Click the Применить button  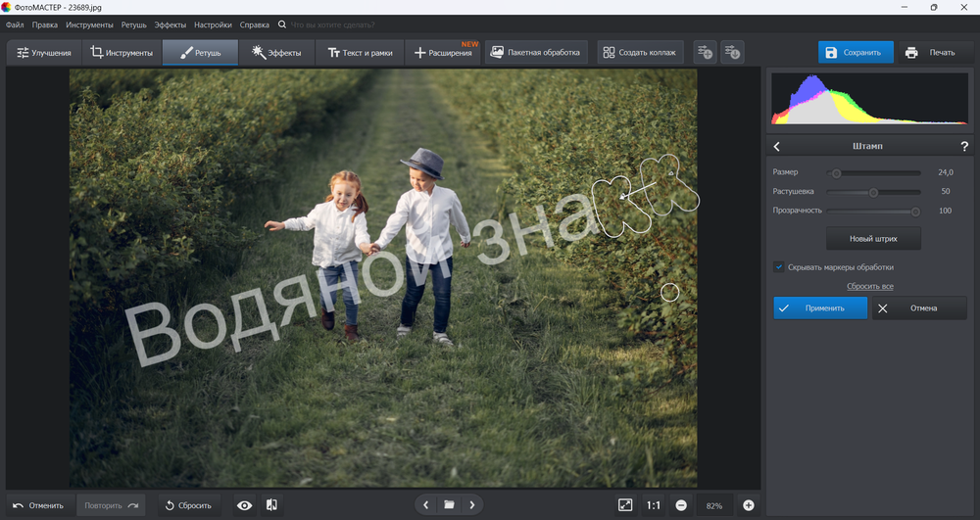click(820, 308)
